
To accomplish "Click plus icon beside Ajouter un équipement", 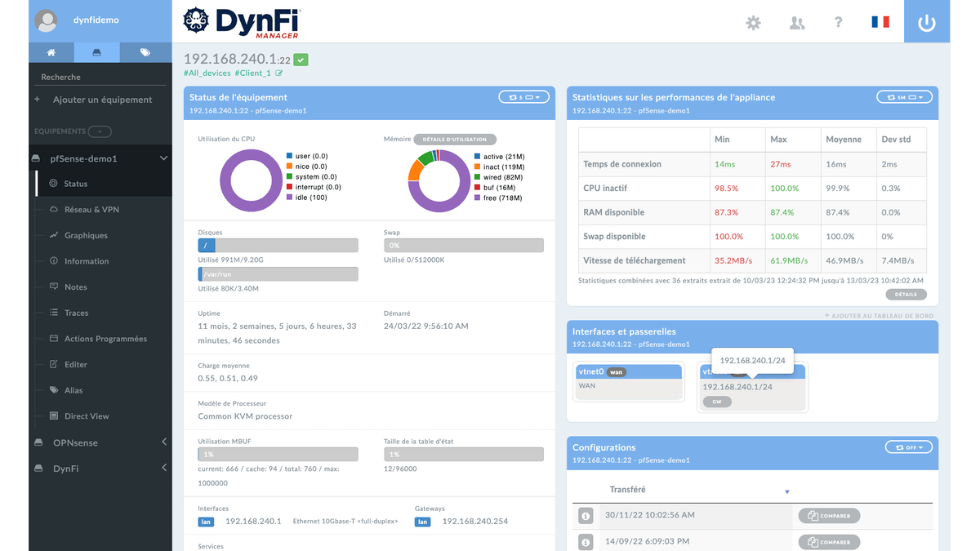I will pyautogui.click(x=37, y=100).
